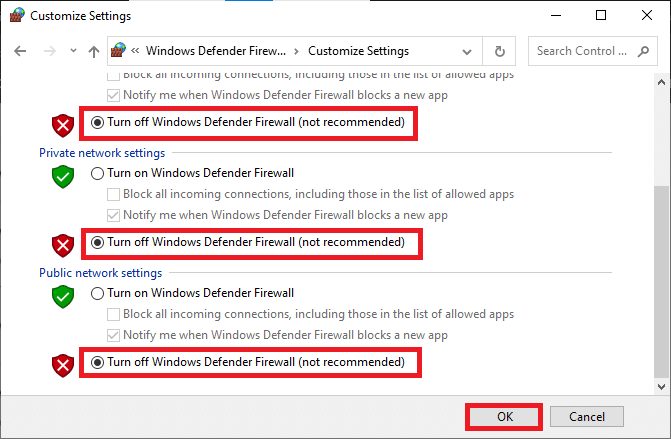Expand the hidden breadcrumb chevrons
This screenshot has width=671, height=439.
coord(135,51)
